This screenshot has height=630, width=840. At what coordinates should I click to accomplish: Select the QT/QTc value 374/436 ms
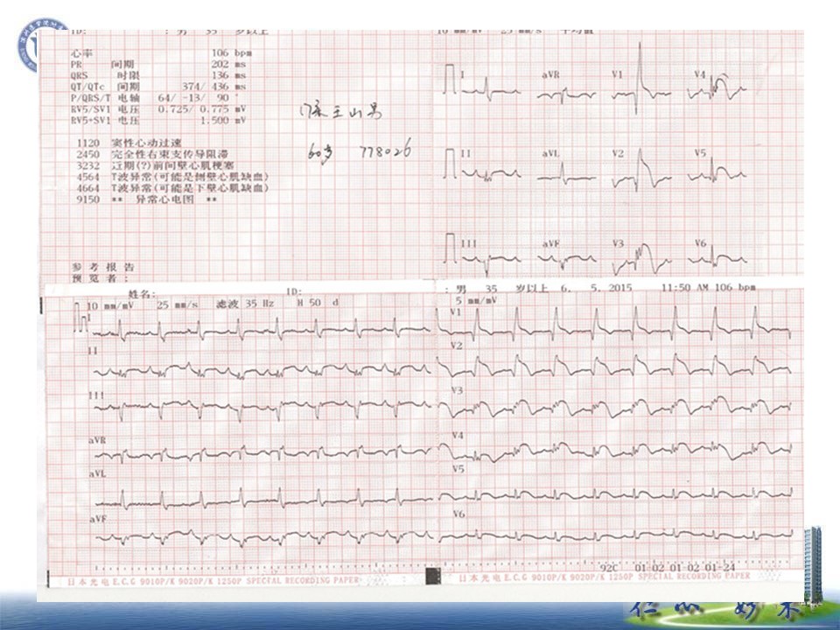pos(213,87)
